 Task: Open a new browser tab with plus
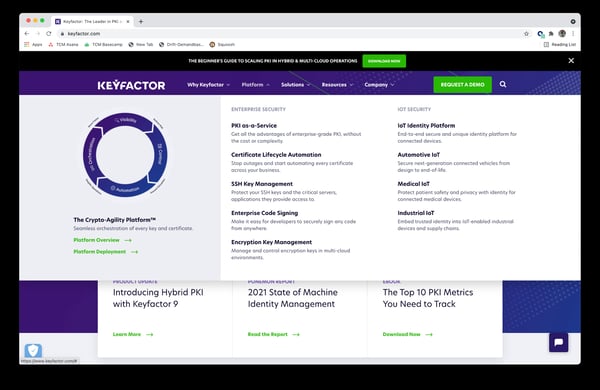point(141,21)
